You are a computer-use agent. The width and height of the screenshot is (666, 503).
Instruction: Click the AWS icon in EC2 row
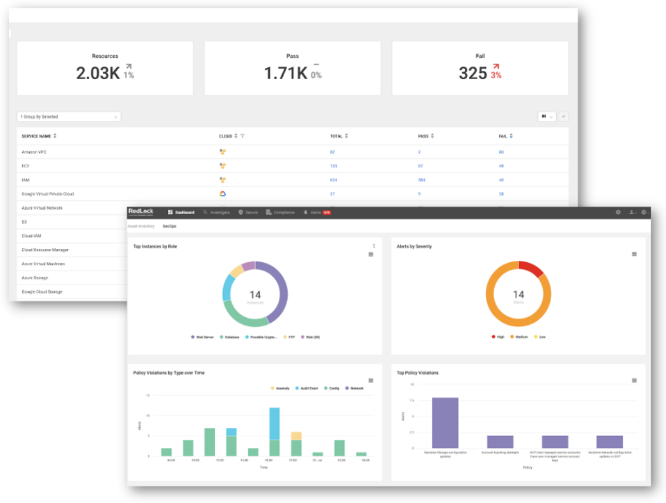pos(223,166)
